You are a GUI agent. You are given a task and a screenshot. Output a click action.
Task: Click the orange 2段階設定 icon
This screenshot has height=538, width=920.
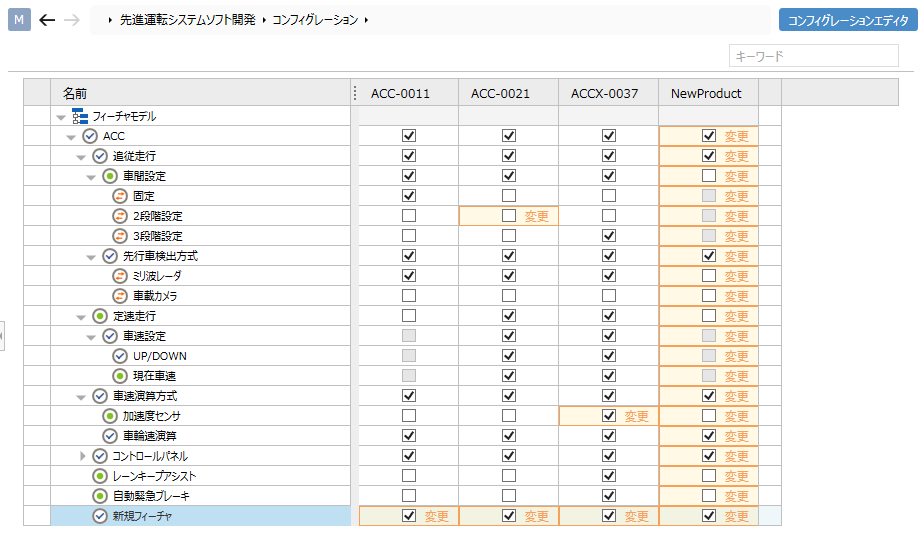[x=120, y=216]
